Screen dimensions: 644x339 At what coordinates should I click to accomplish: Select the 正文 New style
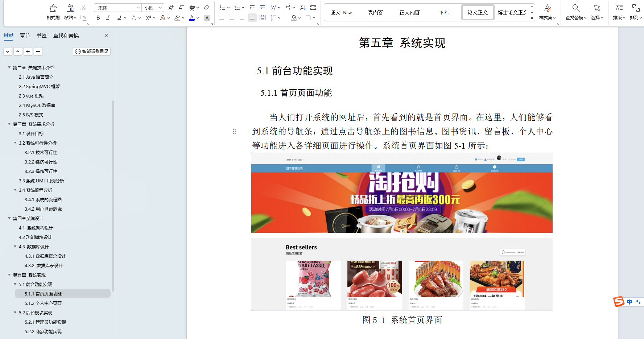coord(342,12)
